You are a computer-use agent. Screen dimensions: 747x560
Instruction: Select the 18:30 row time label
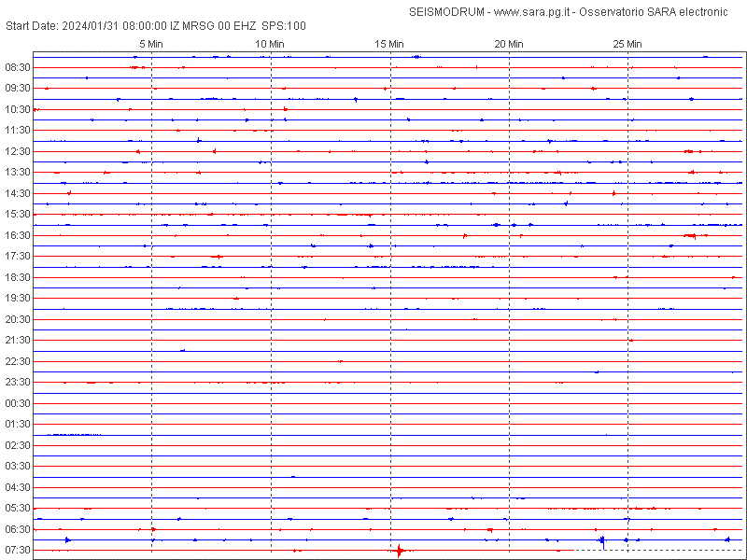tap(18, 277)
